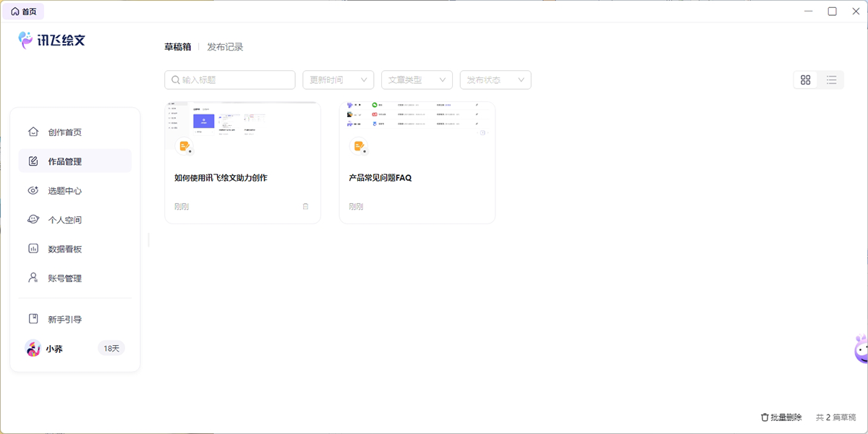
Task: Click the 小荞 user profile
Action: pos(54,349)
